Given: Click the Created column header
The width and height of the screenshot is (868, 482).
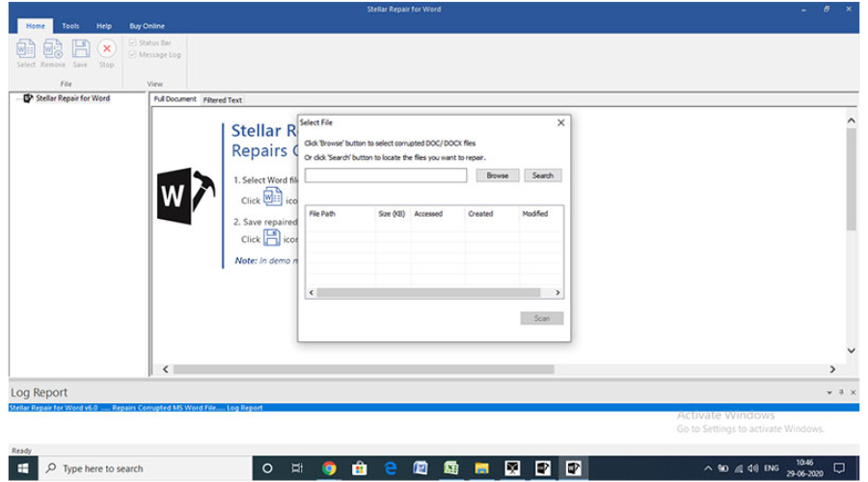Looking at the screenshot, I should coord(492,214).
